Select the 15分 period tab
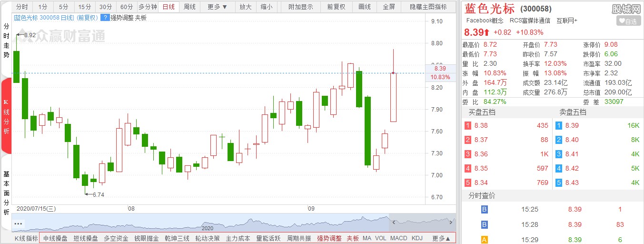Screen dimensions: 644x244 (85, 7)
